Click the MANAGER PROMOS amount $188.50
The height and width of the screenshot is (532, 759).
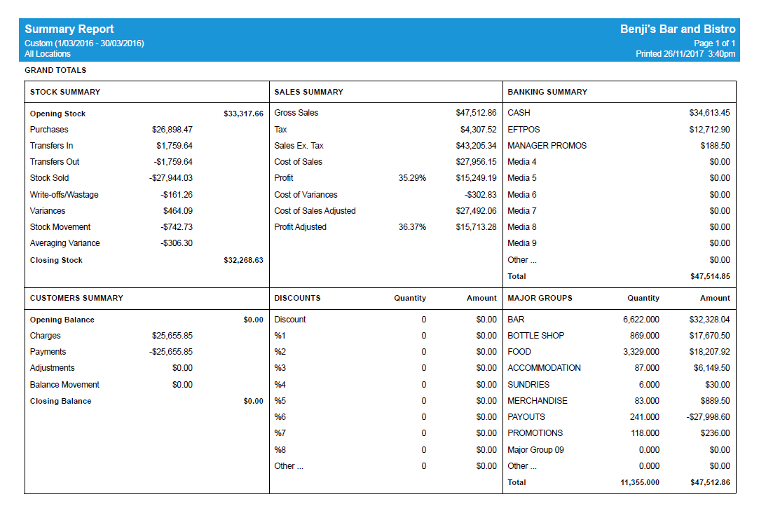[x=714, y=146]
